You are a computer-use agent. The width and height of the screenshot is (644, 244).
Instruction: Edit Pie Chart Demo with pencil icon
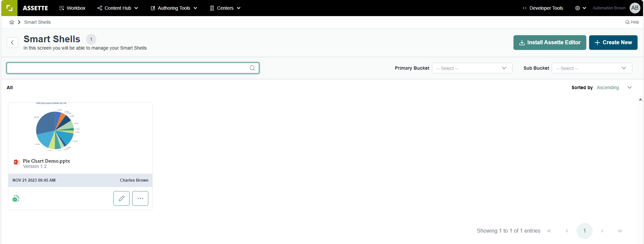pyautogui.click(x=121, y=198)
